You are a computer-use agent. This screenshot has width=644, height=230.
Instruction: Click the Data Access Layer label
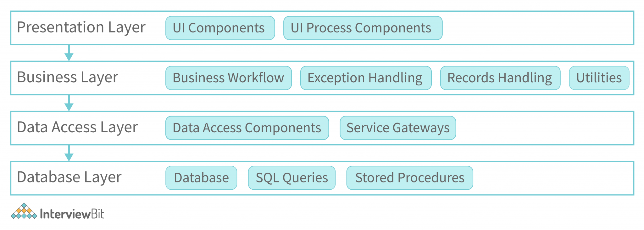(77, 127)
